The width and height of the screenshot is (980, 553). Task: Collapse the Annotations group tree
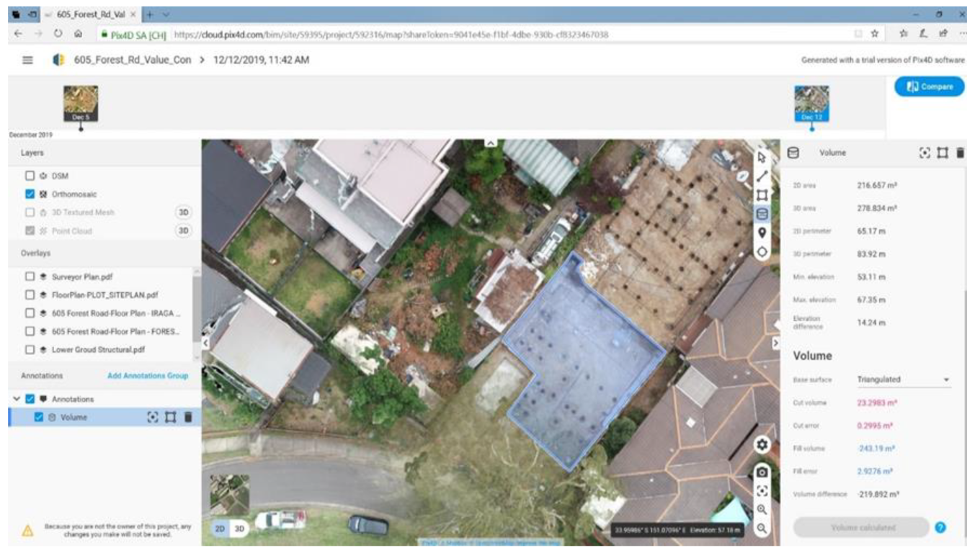[17, 399]
